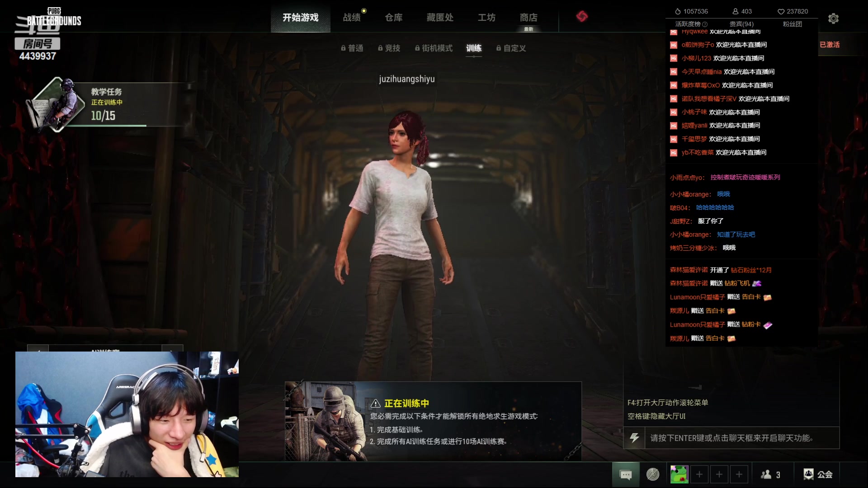Click the streamer webcam overlay

[127, 414]
